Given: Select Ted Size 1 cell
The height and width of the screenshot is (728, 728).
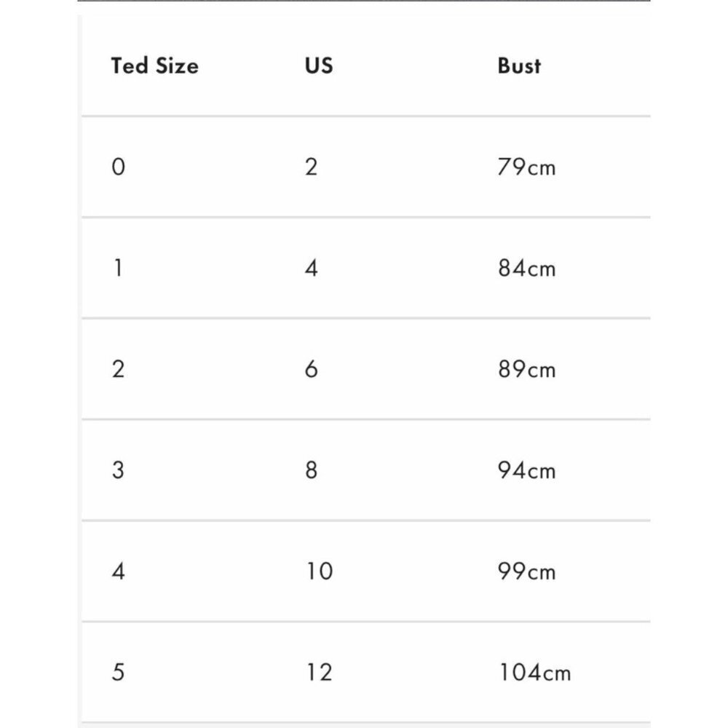Looking at the screenshot, I should [119, 268].
